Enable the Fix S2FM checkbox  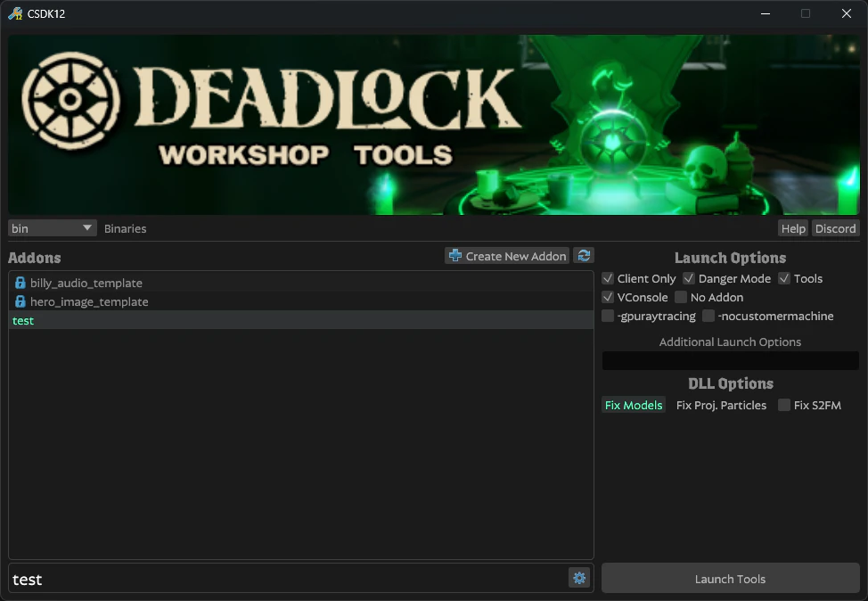click(x=784, y=405)
